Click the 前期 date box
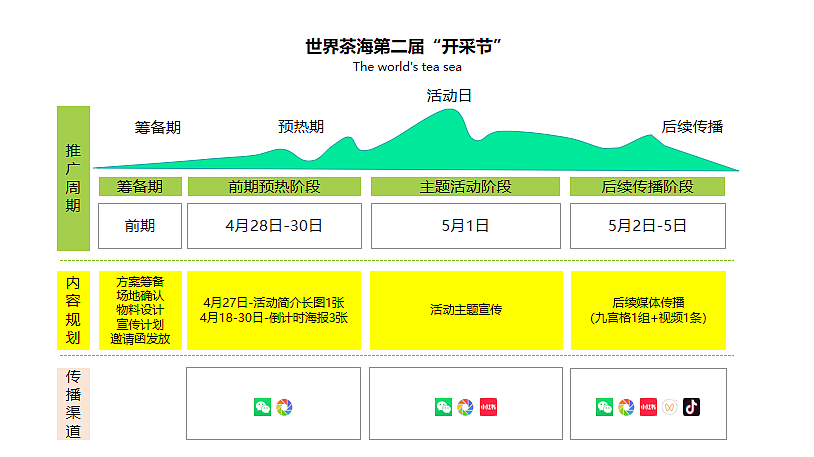 140,226
